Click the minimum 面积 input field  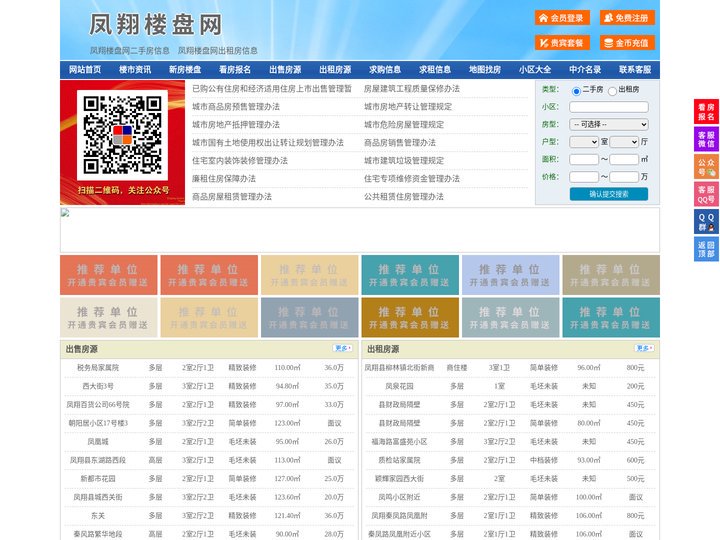(x=584, y=159)
